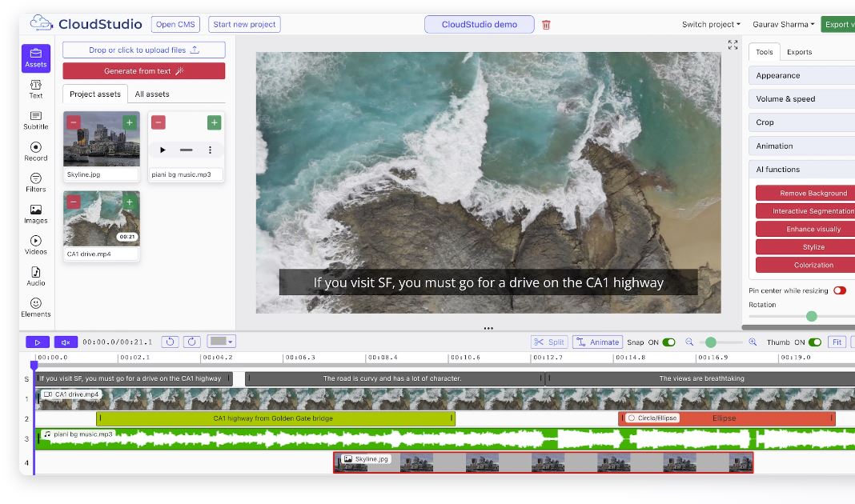Open the Elements panel
855x504 pixels.
tap(36, 307)
